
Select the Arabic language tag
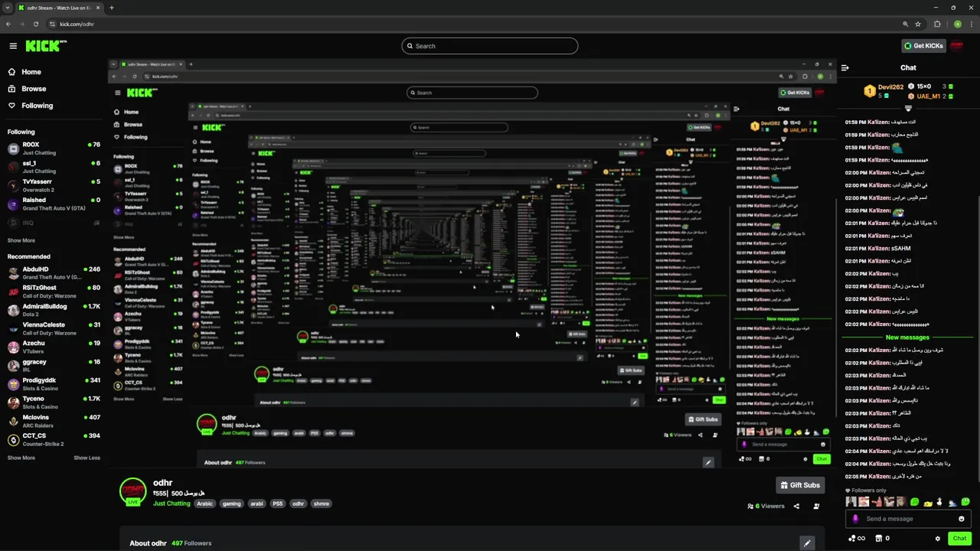[204, 504]
